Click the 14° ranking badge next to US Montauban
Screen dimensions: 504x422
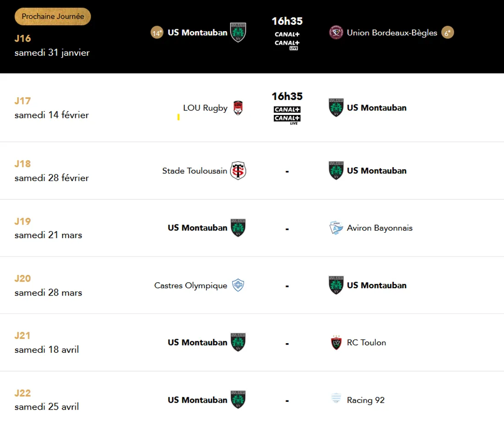[156, 33]
